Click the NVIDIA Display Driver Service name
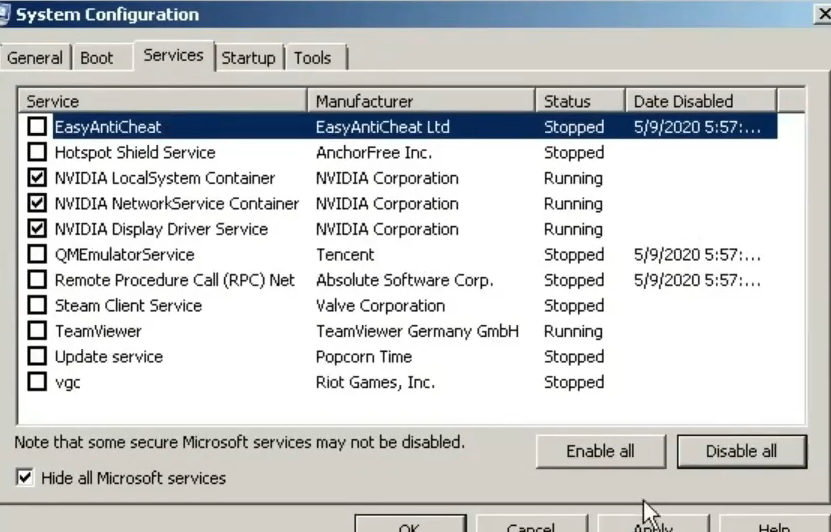Screen dimensions: 831x532 click(x=161, y=229)
